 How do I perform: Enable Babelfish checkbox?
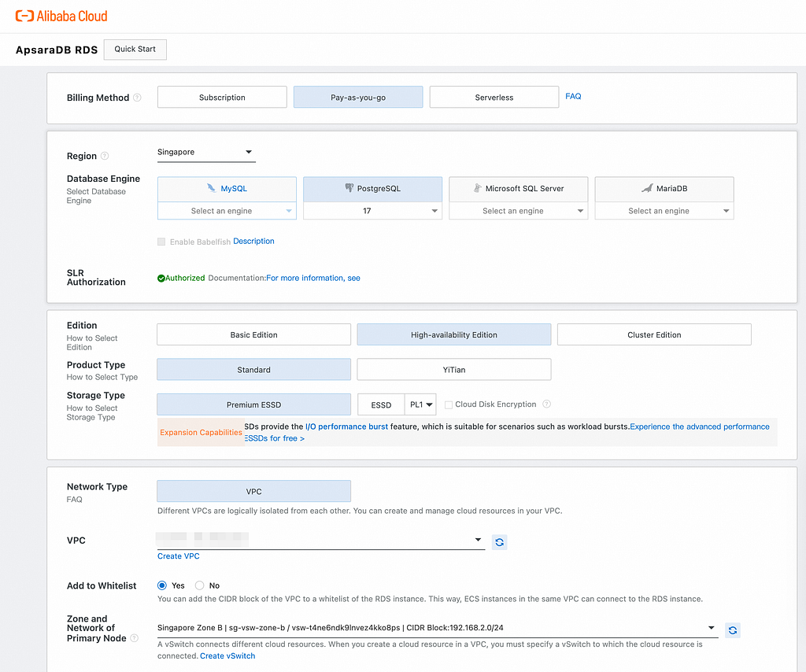pos(161,242)
